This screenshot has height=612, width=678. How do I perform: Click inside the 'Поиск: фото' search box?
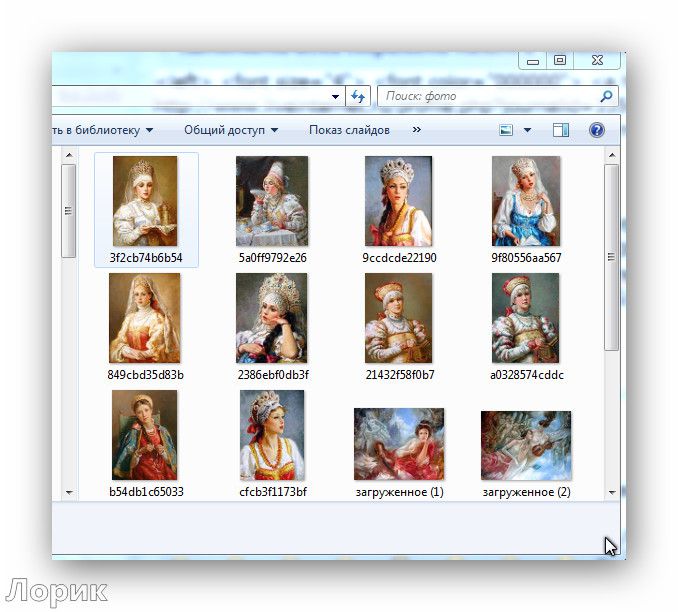[490, 97]
